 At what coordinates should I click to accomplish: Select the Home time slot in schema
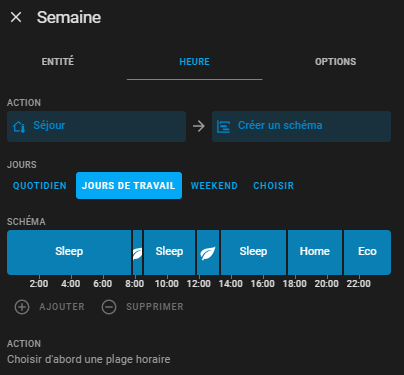pos(315,252)
